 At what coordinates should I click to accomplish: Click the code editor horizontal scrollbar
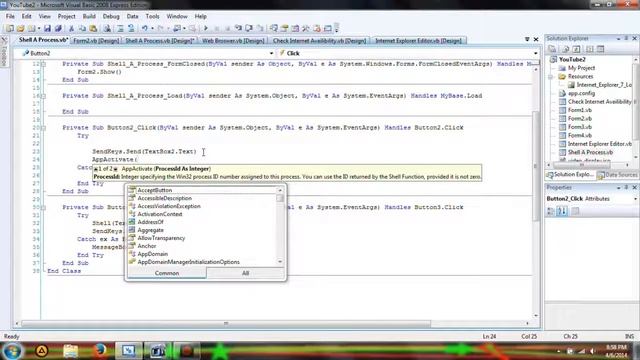pyautogui.click(x=226, y=324)
